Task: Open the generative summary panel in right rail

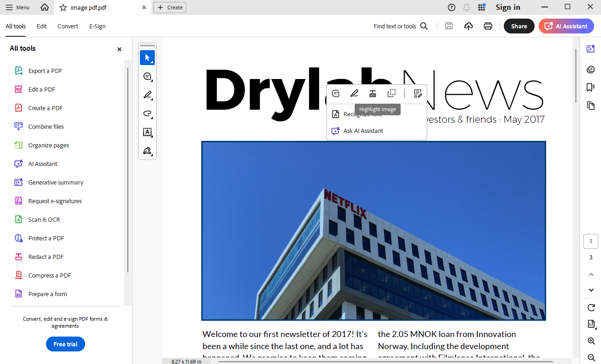Action: point(591,49)
